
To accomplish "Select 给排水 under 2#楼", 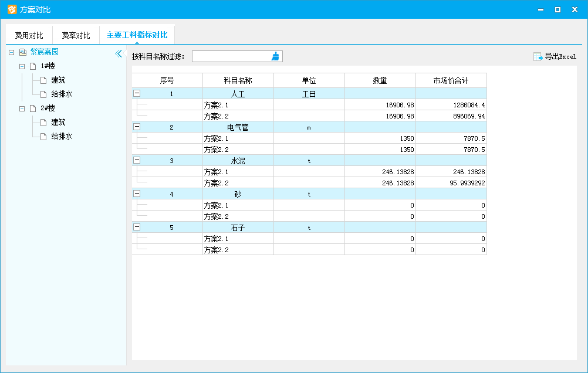I will [x=61, y=137].
